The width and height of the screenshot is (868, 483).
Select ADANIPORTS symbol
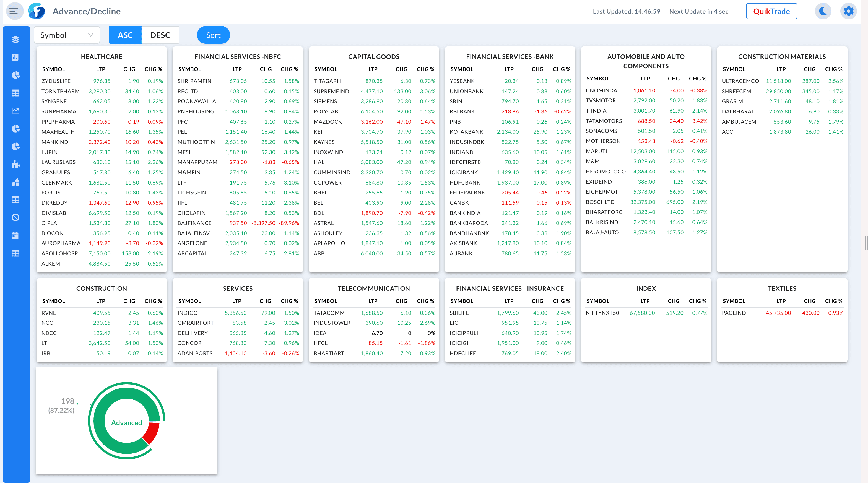pyautogui.click(x=195, y=353)
